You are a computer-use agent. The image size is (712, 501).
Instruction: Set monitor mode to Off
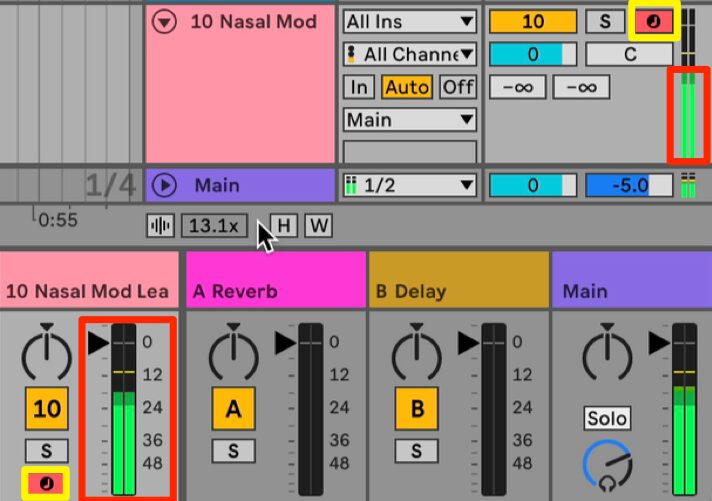[458, 87]
